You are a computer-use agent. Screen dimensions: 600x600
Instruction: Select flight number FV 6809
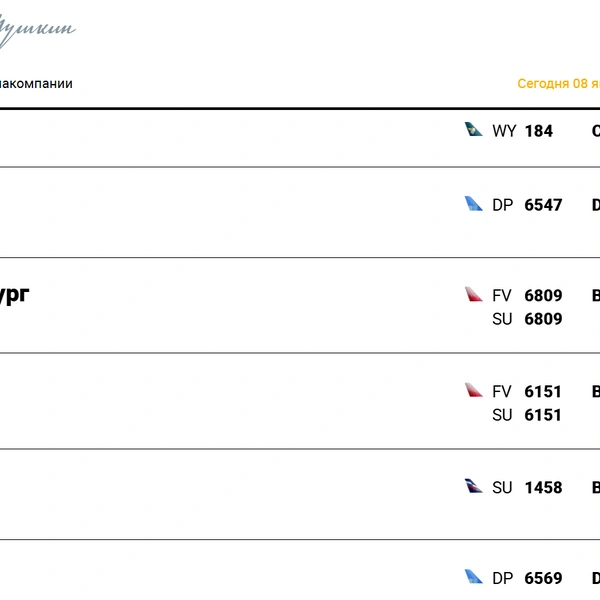527,296
